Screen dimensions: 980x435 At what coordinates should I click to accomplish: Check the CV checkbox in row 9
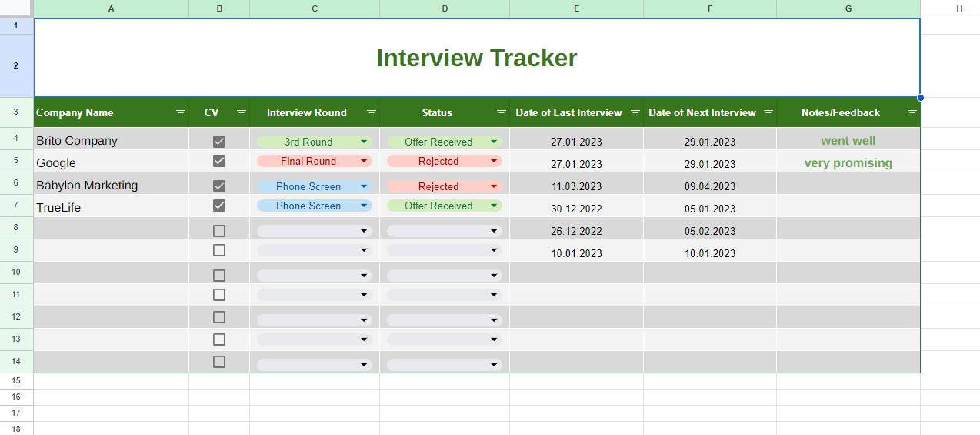[219, 250]
